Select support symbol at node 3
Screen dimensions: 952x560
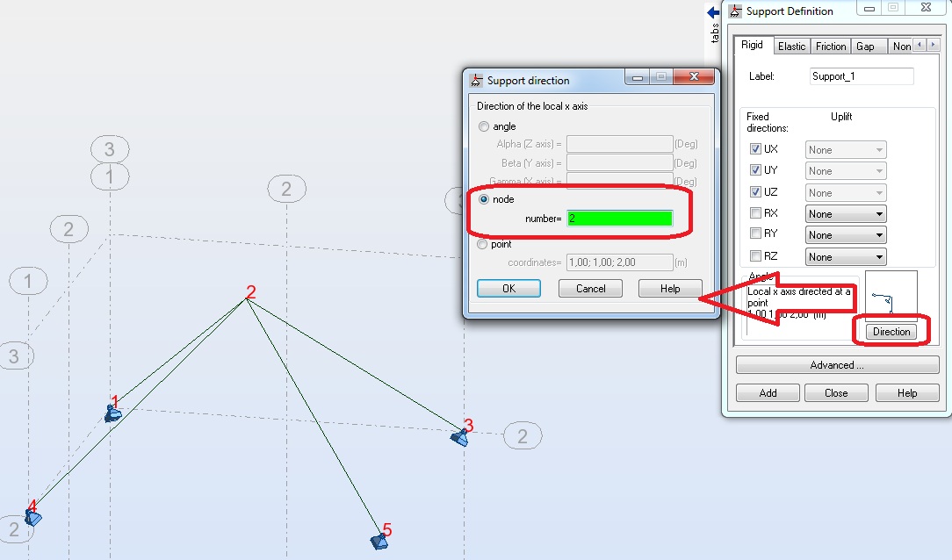click(x=459, y=437)
